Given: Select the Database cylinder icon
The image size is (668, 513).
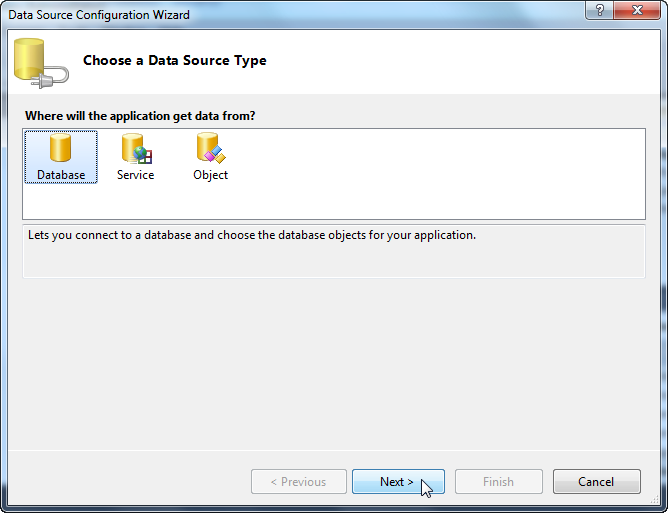Looking at the screenshot, I should tap(60, 148).
